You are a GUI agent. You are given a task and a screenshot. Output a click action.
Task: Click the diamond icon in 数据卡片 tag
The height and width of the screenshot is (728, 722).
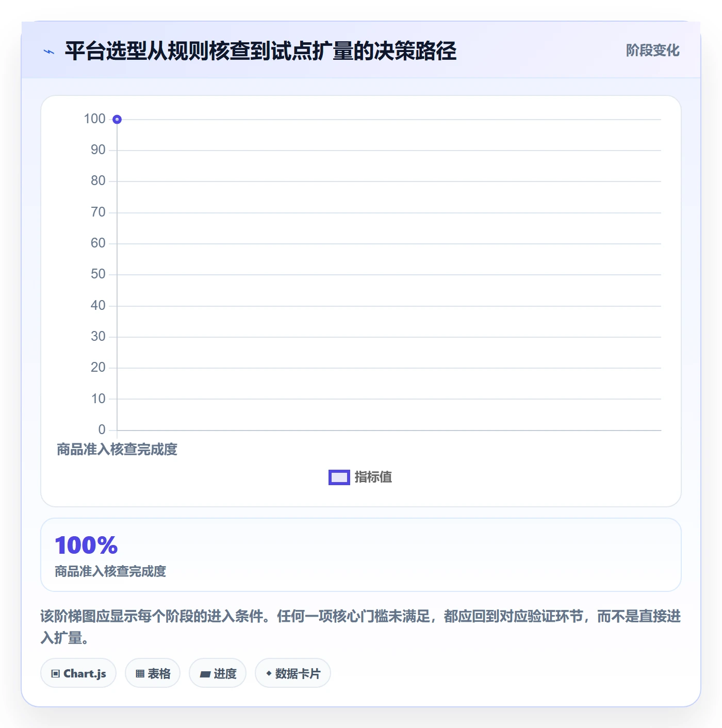pyautogui.click(x=269, y=673)
